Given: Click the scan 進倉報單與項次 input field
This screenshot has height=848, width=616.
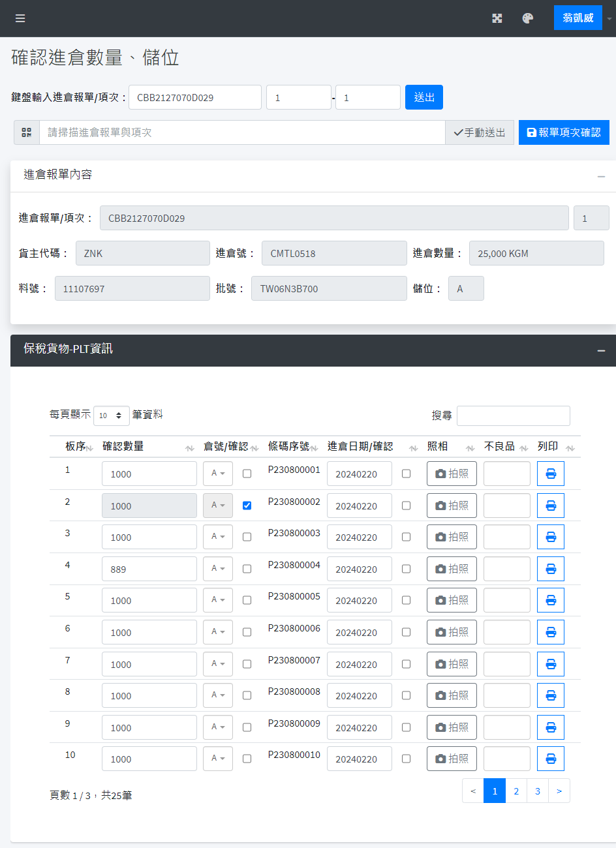Looking at the screenshot, I should [x=243, y=132].
